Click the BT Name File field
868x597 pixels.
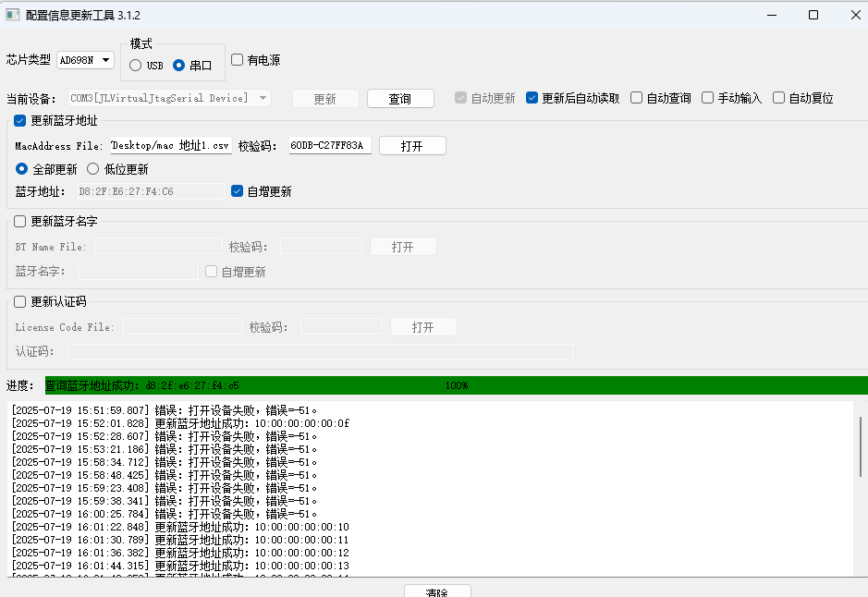[158, 246]
